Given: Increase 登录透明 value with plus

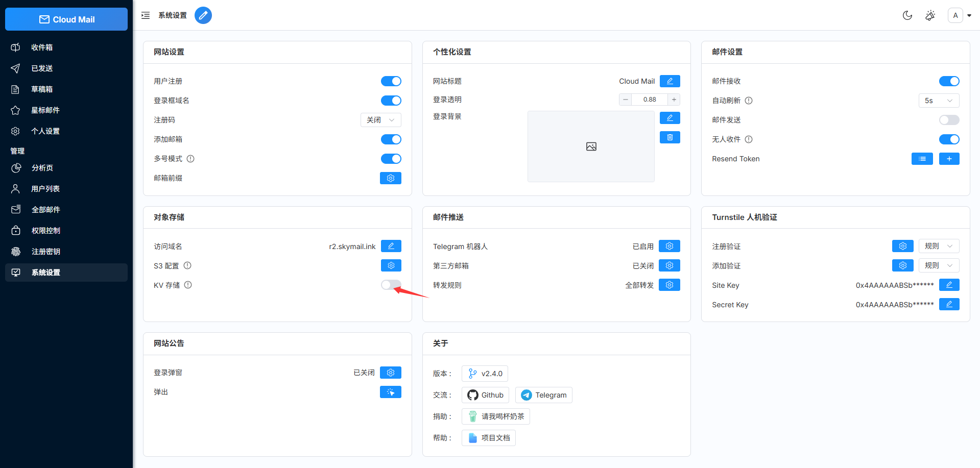Looking at the screenshot, I should tap(674, 100).
